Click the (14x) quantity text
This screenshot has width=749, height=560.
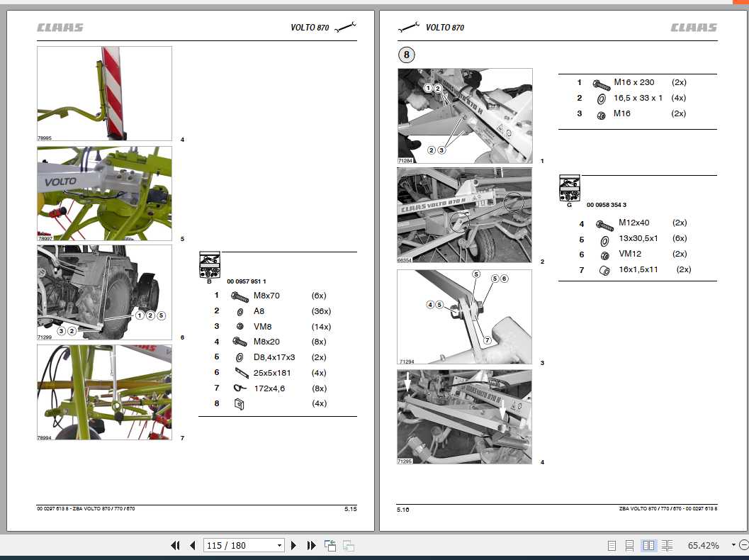(321, 327)
